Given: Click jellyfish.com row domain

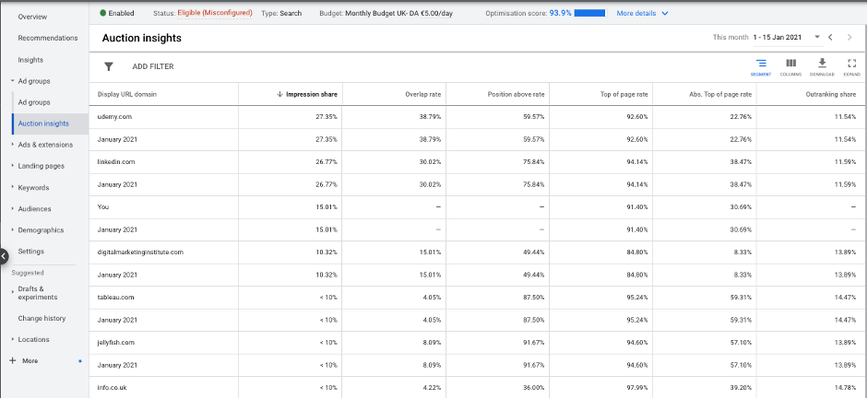Looking at the screenshot, I should [116, 343].
